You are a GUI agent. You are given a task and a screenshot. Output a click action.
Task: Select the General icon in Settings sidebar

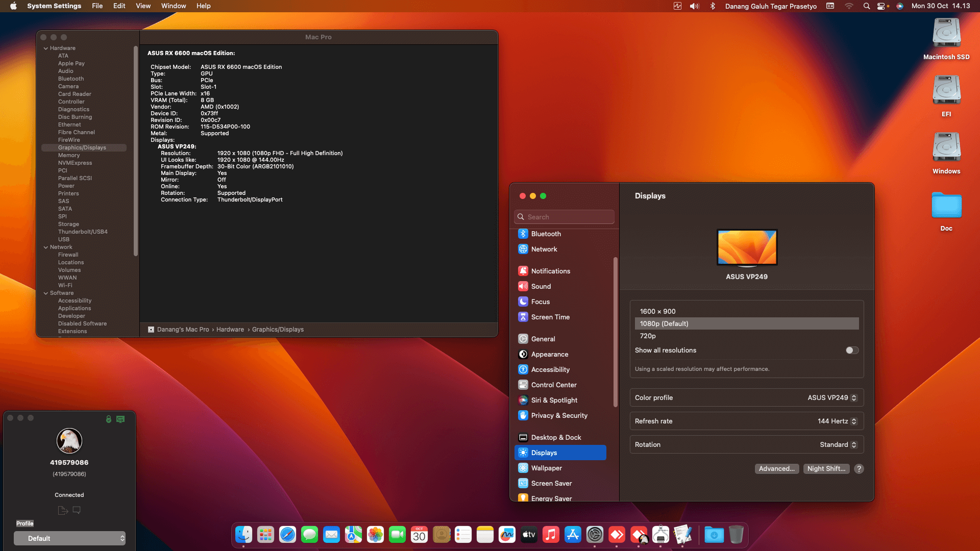pos(523,339)
